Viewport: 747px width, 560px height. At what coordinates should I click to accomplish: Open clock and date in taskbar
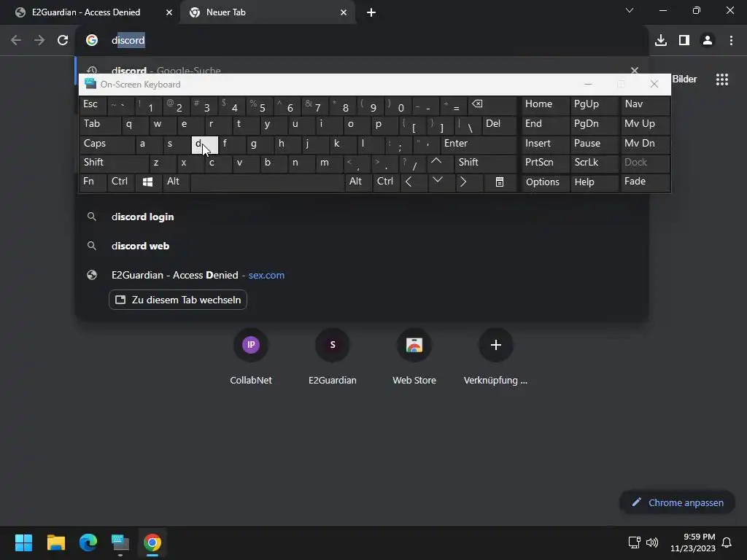pyautogui.click(x=693, y=542)
